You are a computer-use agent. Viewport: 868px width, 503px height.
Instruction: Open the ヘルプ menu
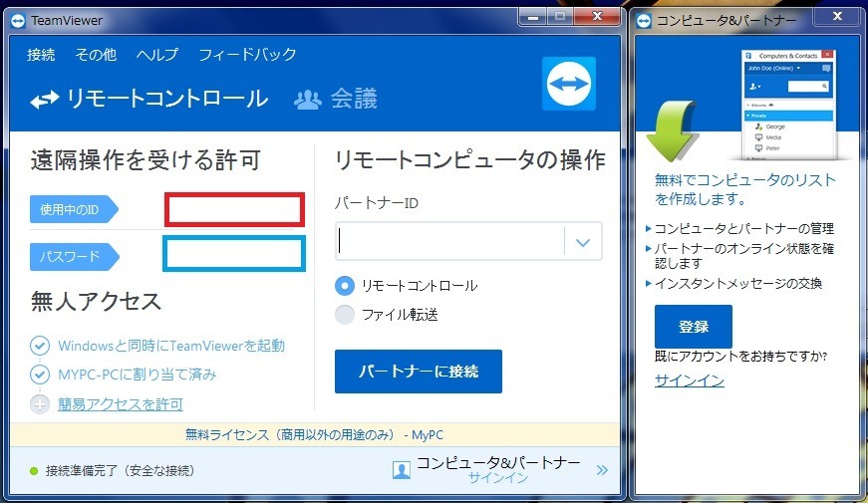[x=157, y=54]
